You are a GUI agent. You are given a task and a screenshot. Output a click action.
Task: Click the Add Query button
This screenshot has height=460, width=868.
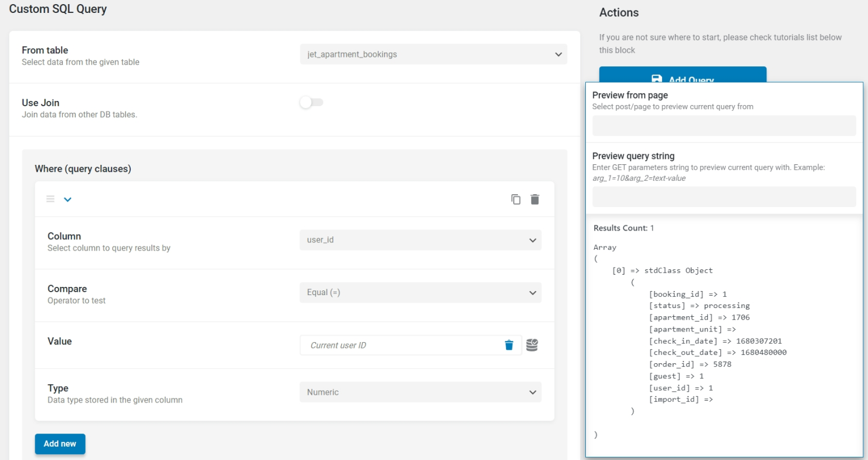click(683, 75)
